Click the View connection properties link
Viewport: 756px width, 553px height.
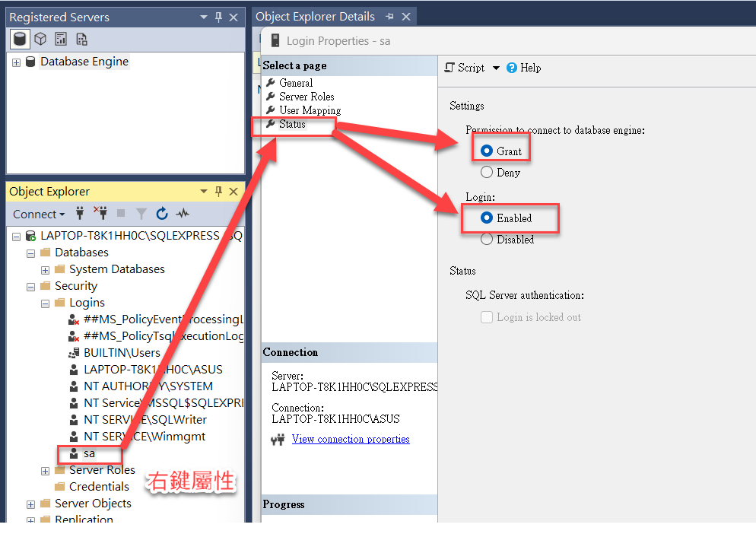(351, 439)
